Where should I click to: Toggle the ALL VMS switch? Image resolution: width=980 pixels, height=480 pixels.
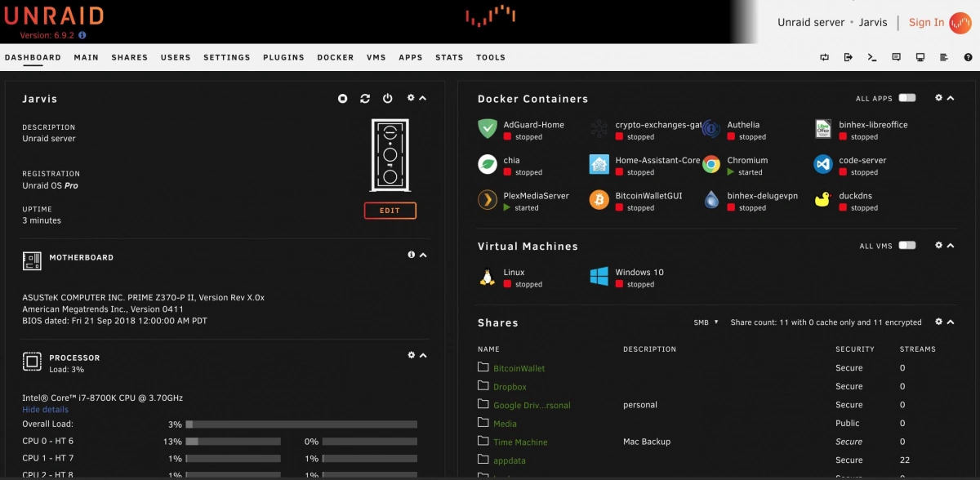[906, 245]
